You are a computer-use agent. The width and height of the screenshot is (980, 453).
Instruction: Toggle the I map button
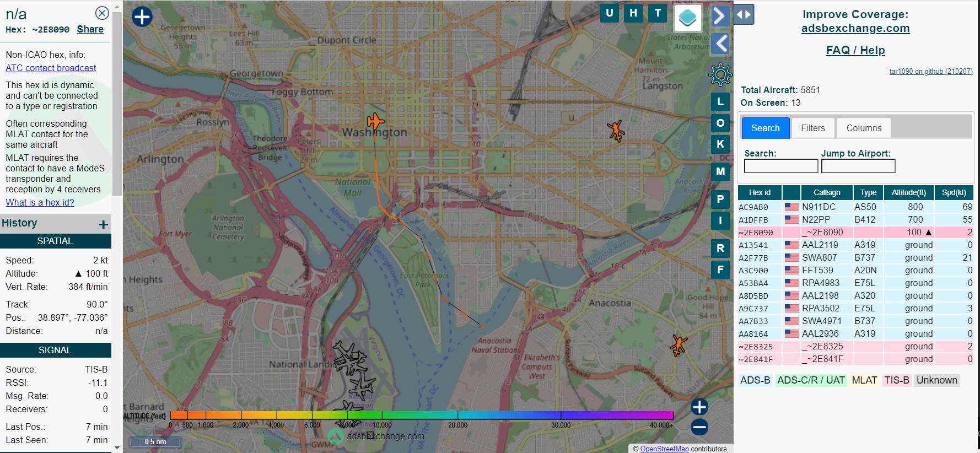[x=720, y=221]
